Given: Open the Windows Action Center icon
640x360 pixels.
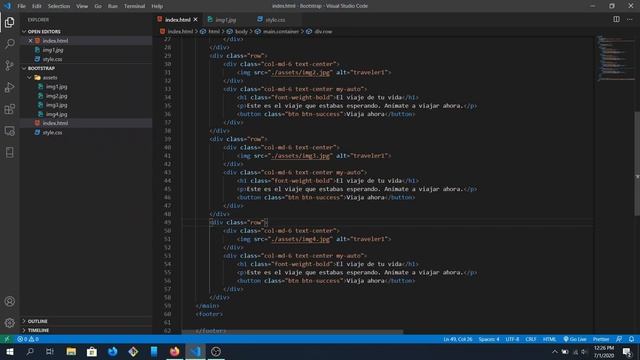Looking at the screenshot, I should click(x=627, y=351).
